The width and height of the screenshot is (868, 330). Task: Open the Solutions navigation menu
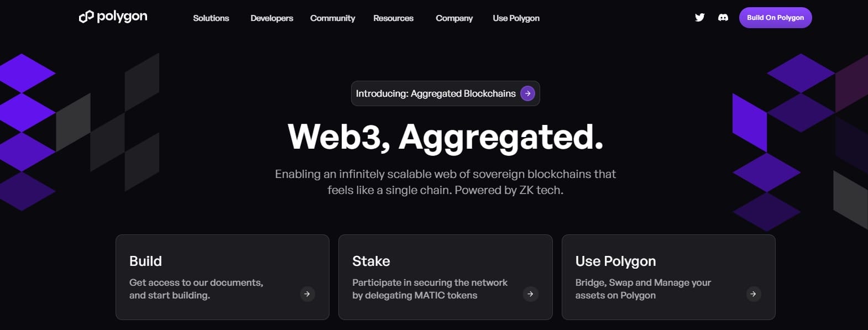[x=211, y=18]
